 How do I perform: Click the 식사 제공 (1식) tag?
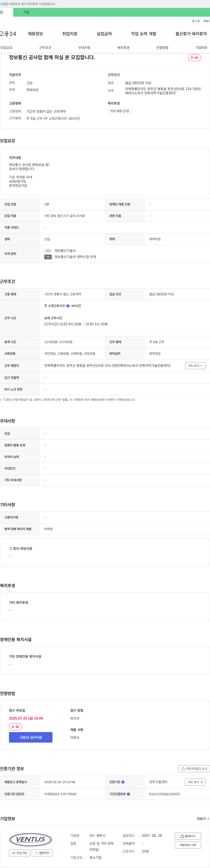coord(119,111)
